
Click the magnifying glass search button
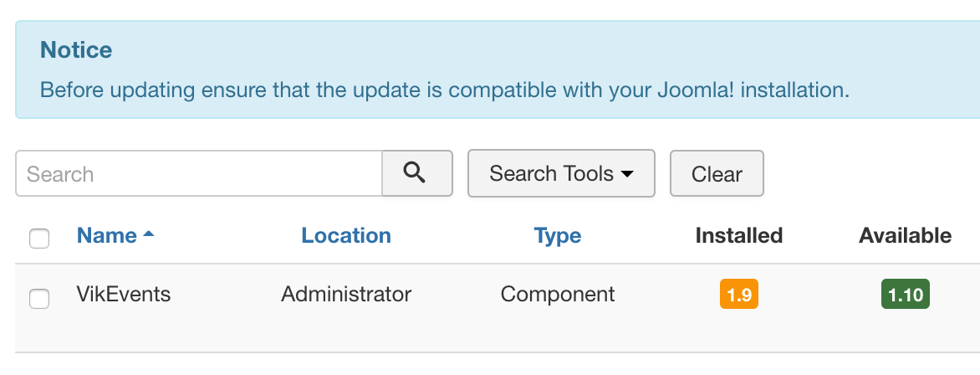point(417,173)
